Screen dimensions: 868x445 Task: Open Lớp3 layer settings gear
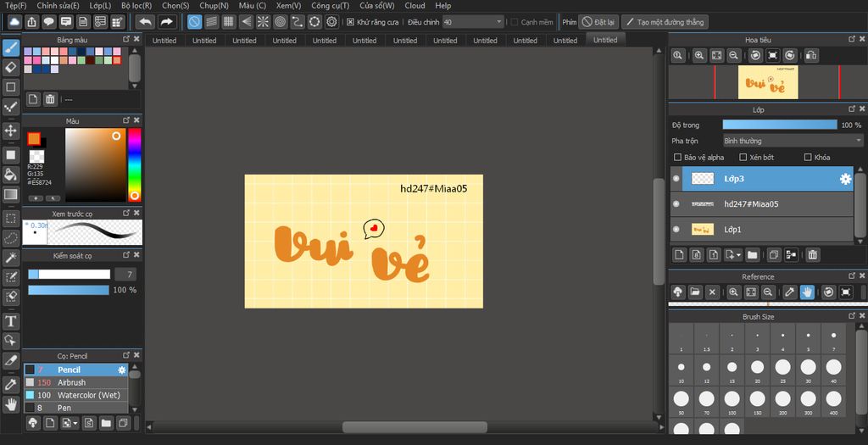tap(845, 179)
